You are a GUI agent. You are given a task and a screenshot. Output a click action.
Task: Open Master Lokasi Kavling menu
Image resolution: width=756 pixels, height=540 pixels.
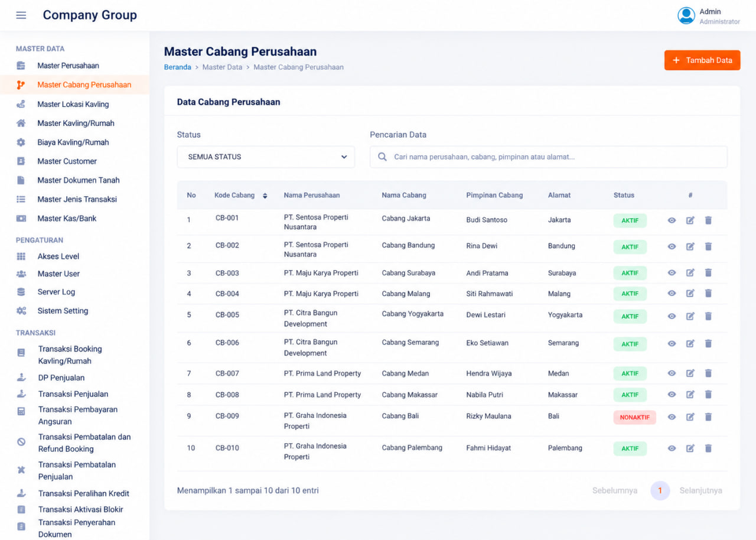73,104
